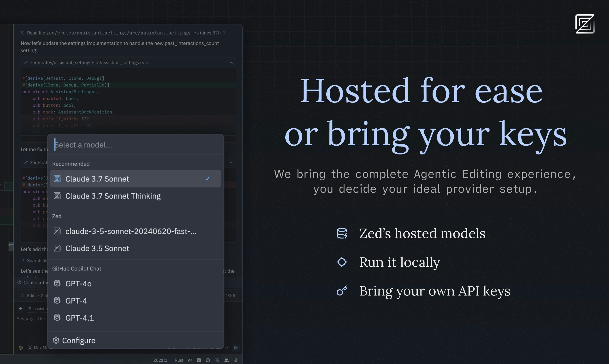Open the terminal panel in status bar
Image resolution: width=609 pixels, height=364 pixels.
(x=199, y=360)
